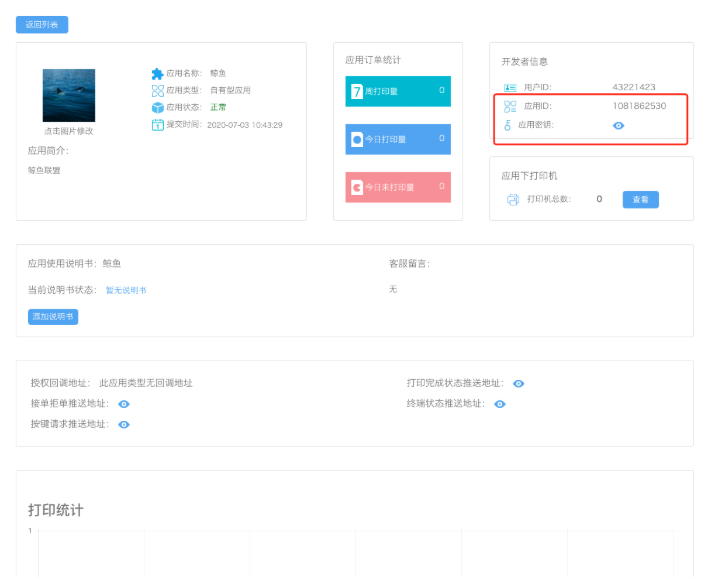Reveal the 终端状态推送地址 with eye icon
This screenshot has width=721, height=577.
500,404
